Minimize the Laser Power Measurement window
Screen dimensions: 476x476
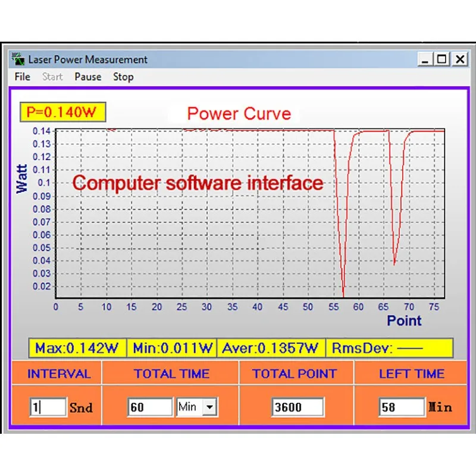pos(425,59)
